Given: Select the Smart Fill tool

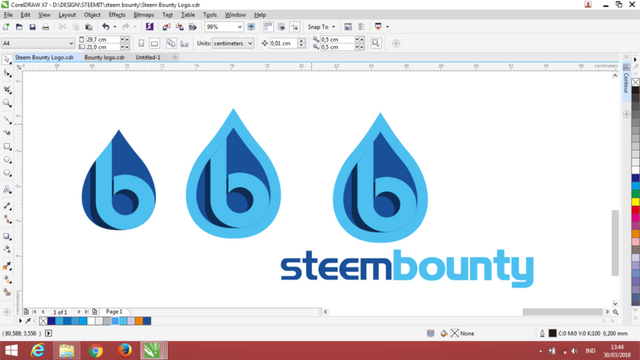Looking at the screenshot, I should point(7,292).
